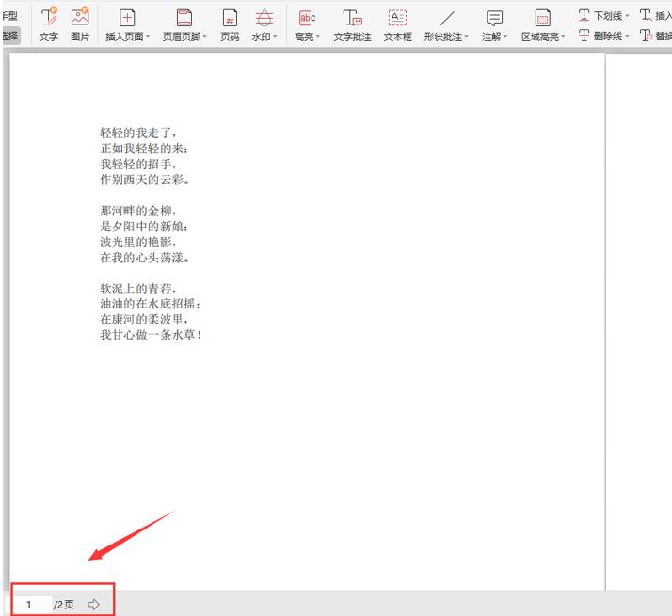Expand the 形状批注 dropdown arrow
This screenshot has height=616, width=672.
466,37
